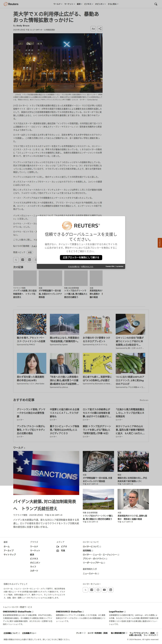Expand the 経済 menu in top navigation
This screenshot has height=644, width=162.
(79, 4)
